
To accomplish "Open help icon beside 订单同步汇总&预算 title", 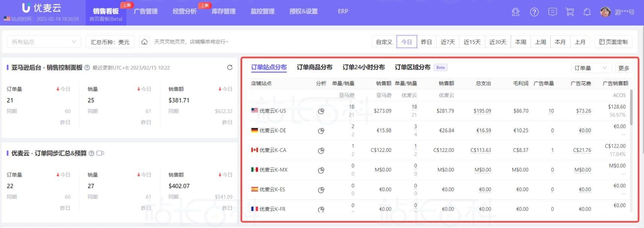I will click(x=91, y=153).
